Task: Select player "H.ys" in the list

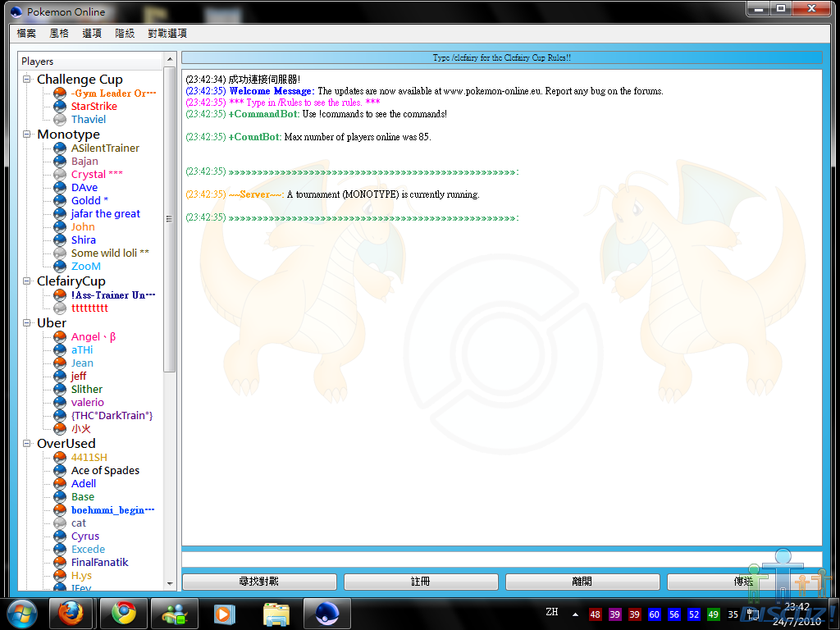Action: point(81,575)
